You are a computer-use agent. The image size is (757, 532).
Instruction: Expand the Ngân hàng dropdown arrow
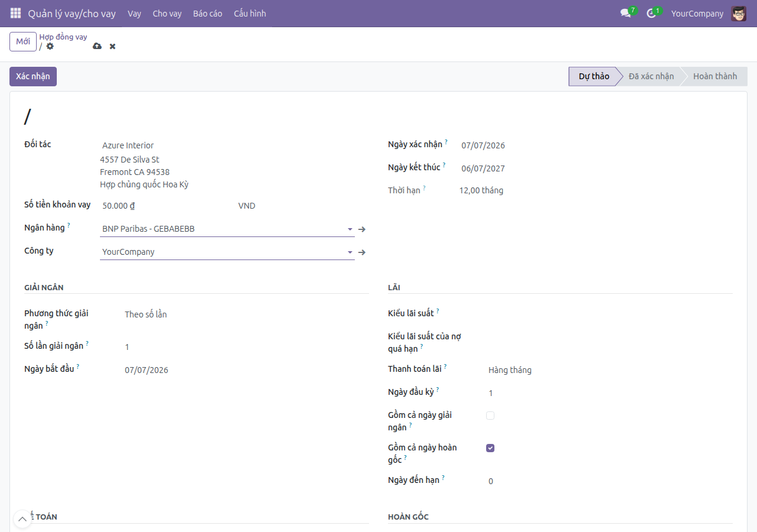pos(350,229)
